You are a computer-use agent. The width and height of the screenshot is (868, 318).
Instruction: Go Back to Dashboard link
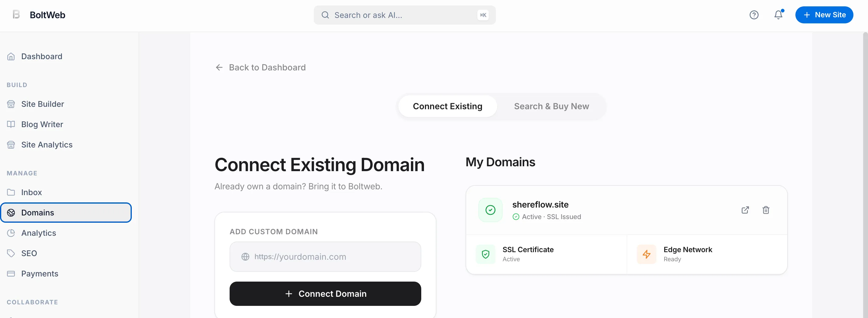point(260,67)
